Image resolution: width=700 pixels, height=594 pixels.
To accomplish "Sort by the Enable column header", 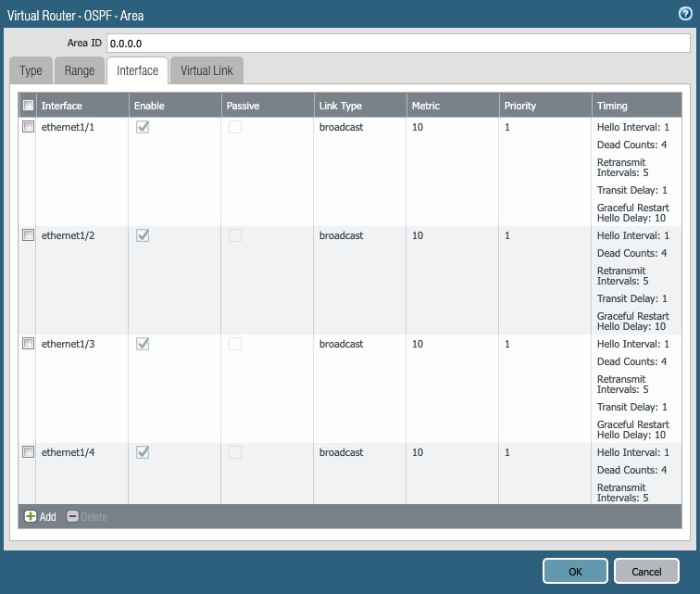I will [x=175, y=106].
